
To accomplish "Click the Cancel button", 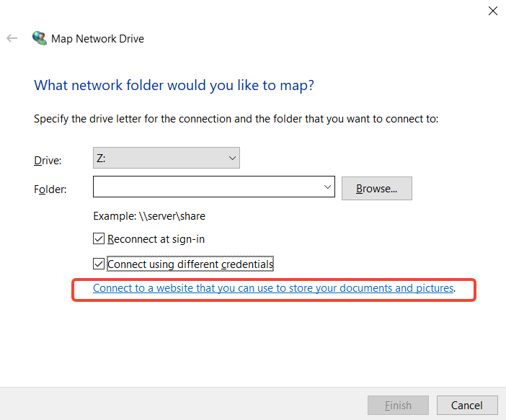I will [x=467, y=405].
